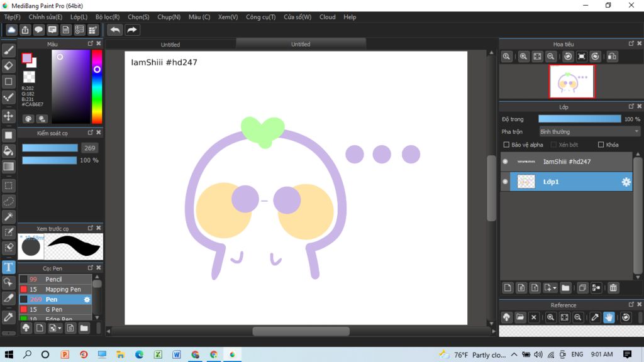Open the Công cụ(T) menu
644x362 pixels.
tap(261, 17)
